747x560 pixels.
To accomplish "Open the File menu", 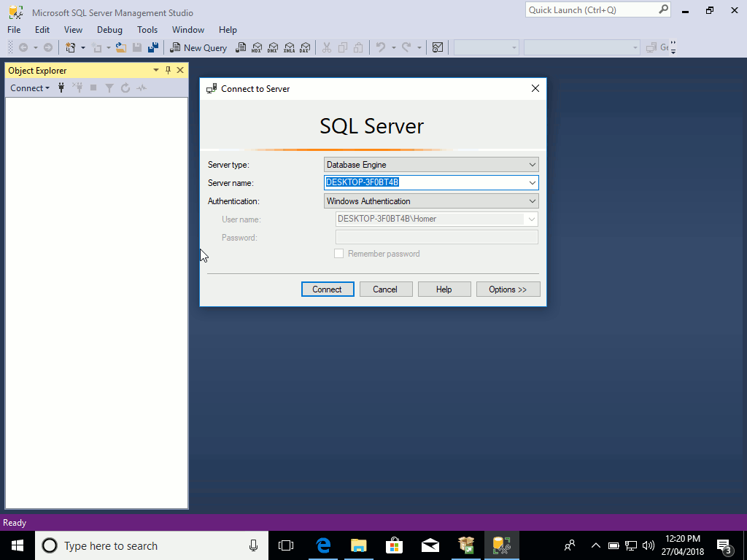I will coord(14,29).
